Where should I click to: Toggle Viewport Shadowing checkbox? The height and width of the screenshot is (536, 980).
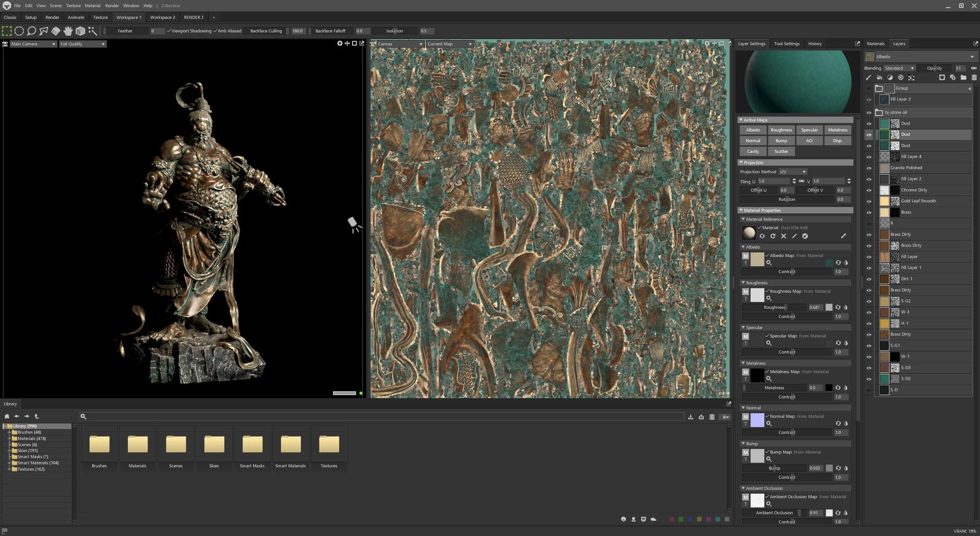(189, 31)
